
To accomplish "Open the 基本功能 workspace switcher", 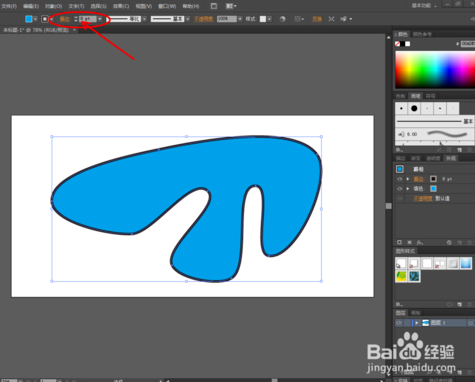I will (x=424, y=6).
